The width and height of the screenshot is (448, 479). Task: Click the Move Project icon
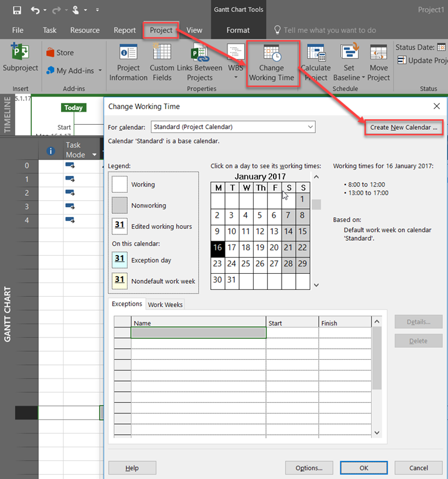pos(378,63)
